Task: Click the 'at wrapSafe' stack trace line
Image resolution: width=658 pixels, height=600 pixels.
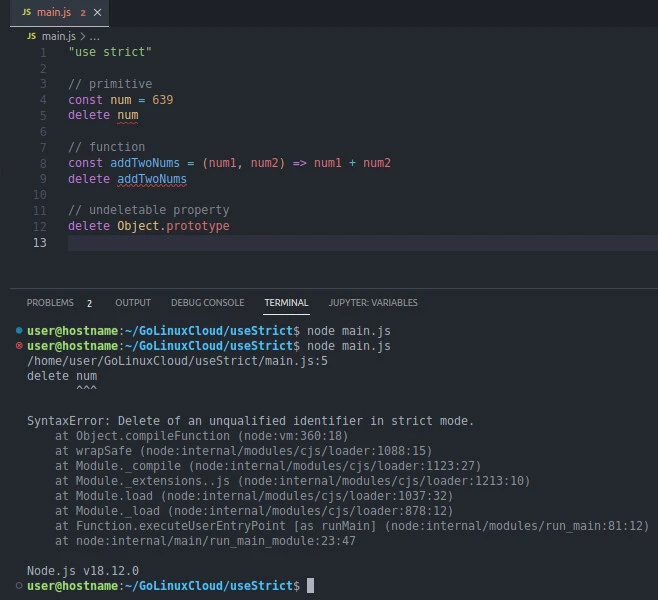Action: click(243, 451)
